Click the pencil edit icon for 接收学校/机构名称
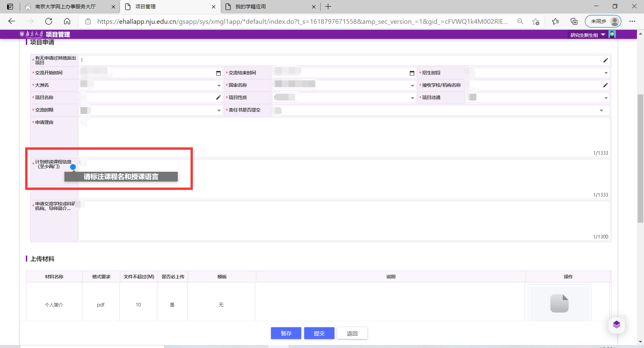 605,85
